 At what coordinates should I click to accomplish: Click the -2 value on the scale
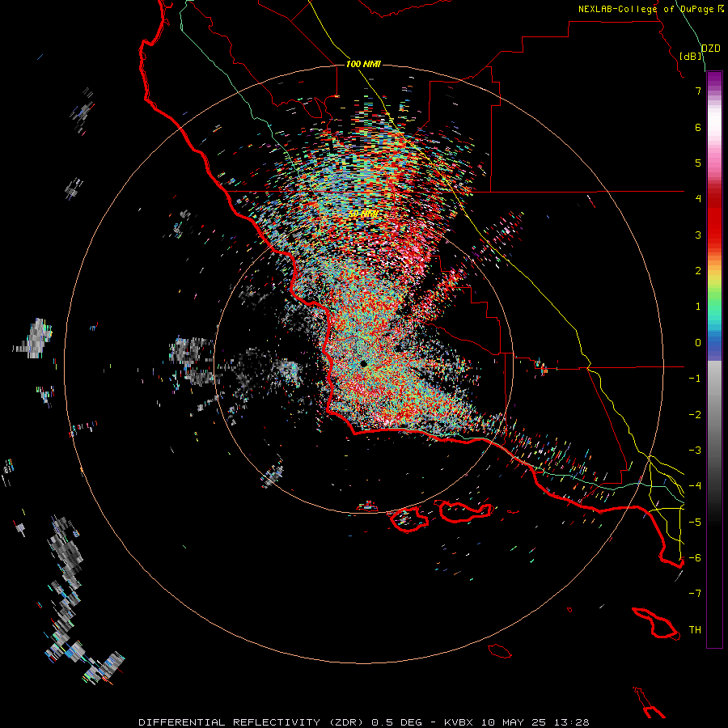click(x=695, y=415)
